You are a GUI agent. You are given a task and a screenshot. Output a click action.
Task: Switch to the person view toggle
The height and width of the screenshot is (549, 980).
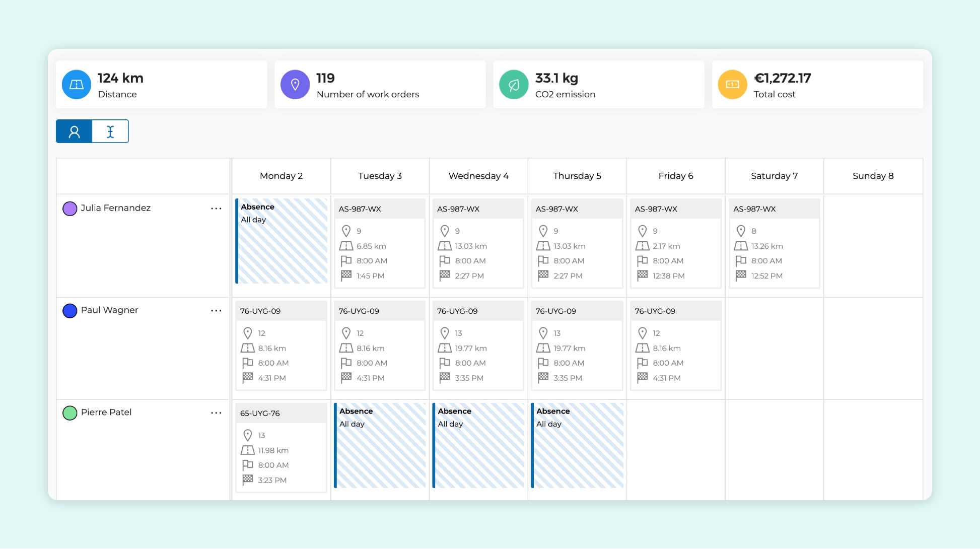pyautogui.click(x=74, y=131)
